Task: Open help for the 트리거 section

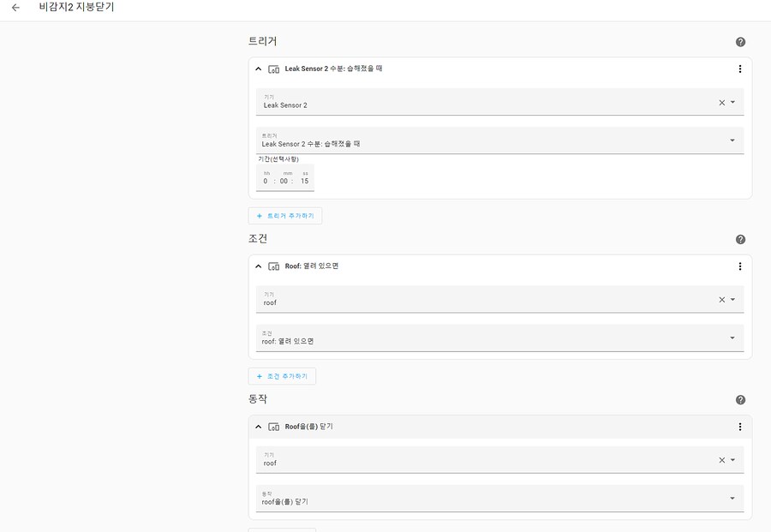Action: coord(740,42)
